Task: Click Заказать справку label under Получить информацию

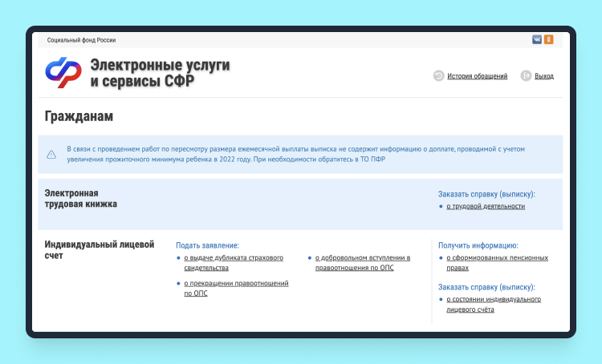Action: pyautogui.click(x=486, y=287)
